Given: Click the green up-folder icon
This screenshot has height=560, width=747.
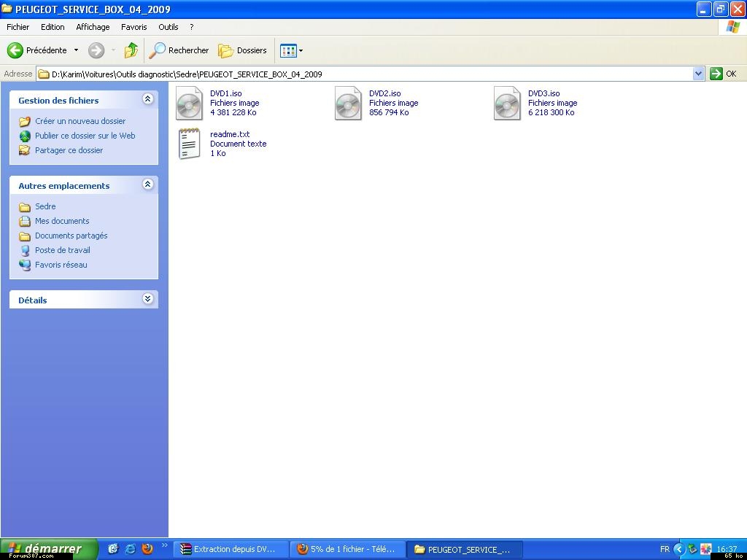Looking at the screenshot, I should click(x=131, y=50).
